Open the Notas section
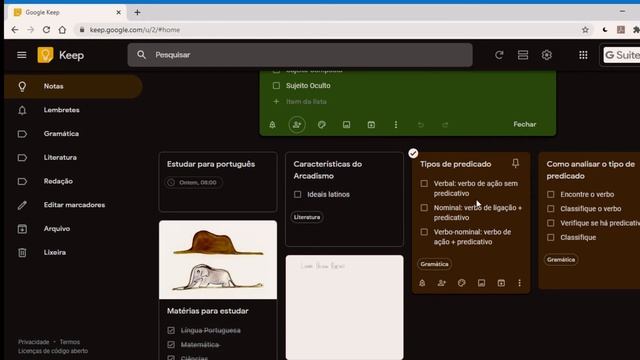The height and width of the screenshot is (360, 640). (73, 86)
